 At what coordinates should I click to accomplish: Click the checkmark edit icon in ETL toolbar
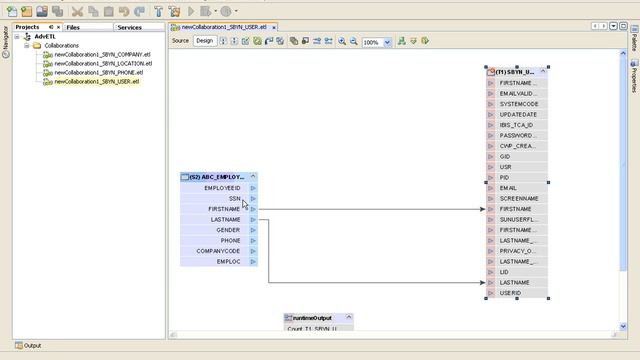245,41
